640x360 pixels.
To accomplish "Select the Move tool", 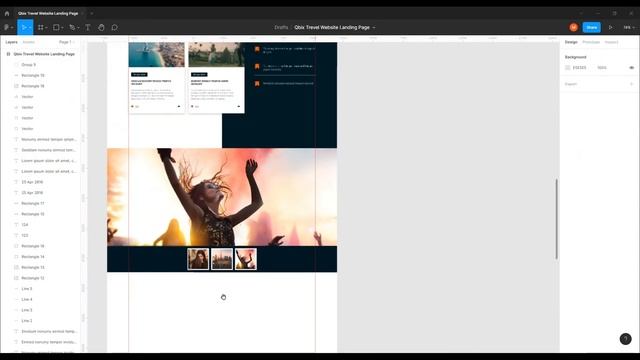I will [x=24, y=27].
